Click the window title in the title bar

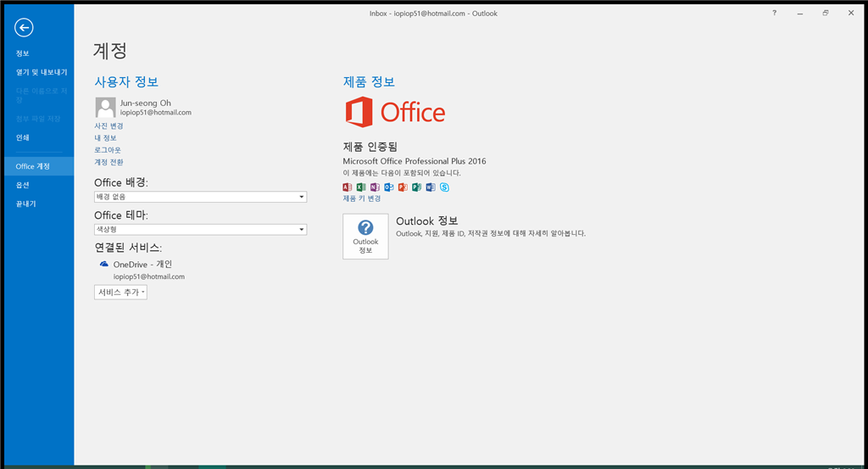433,14
